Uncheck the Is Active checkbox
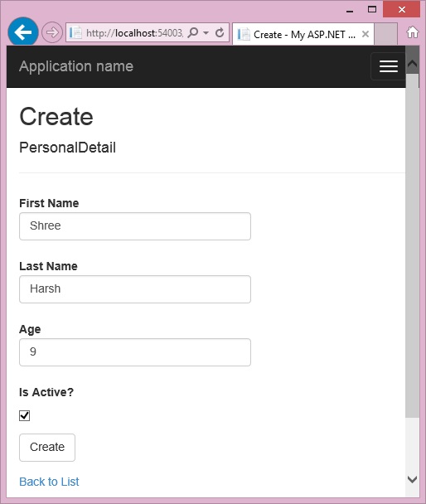Image resolution: width=426 pixels, height=504 pixels. coord(24,415)
